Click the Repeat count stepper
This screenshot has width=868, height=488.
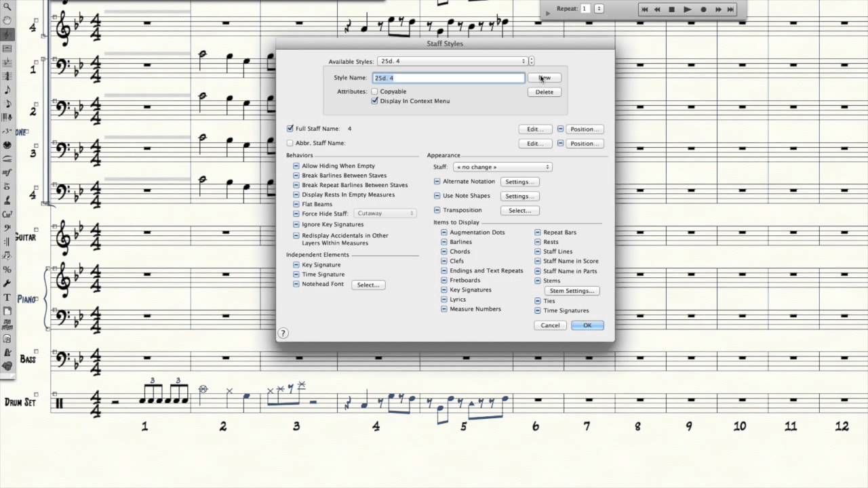click(599, 9)
